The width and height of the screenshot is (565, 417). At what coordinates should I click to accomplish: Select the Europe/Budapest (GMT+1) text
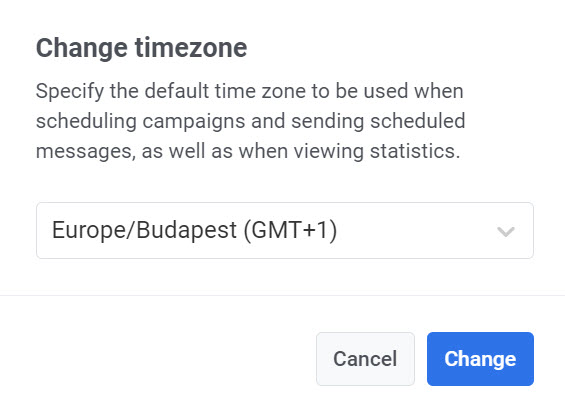[195, 230]
